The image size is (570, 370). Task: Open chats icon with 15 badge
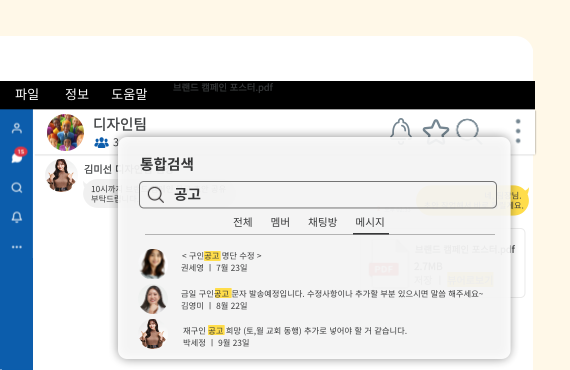click(x=18, y=156)
